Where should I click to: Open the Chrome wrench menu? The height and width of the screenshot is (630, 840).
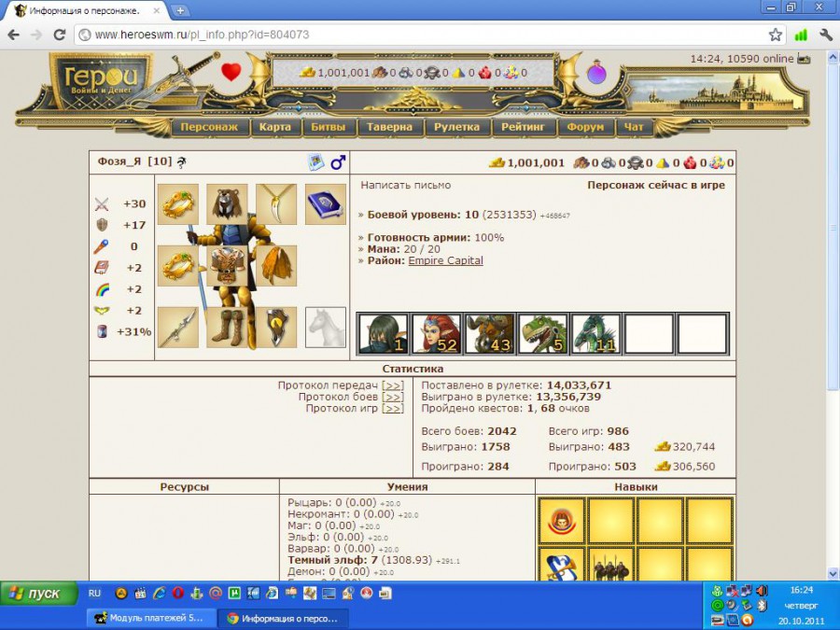point(826,35)
